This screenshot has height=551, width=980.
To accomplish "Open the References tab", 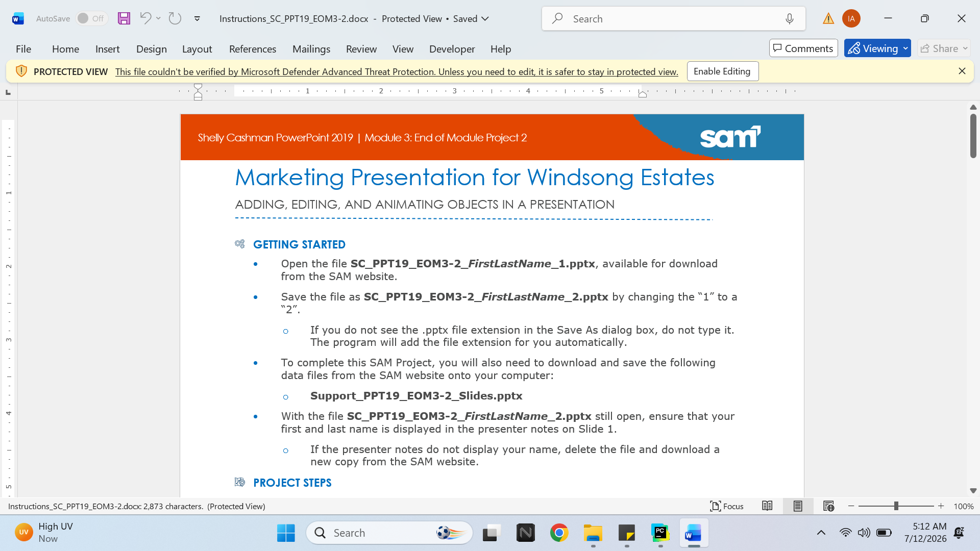I will click(253, 49).
